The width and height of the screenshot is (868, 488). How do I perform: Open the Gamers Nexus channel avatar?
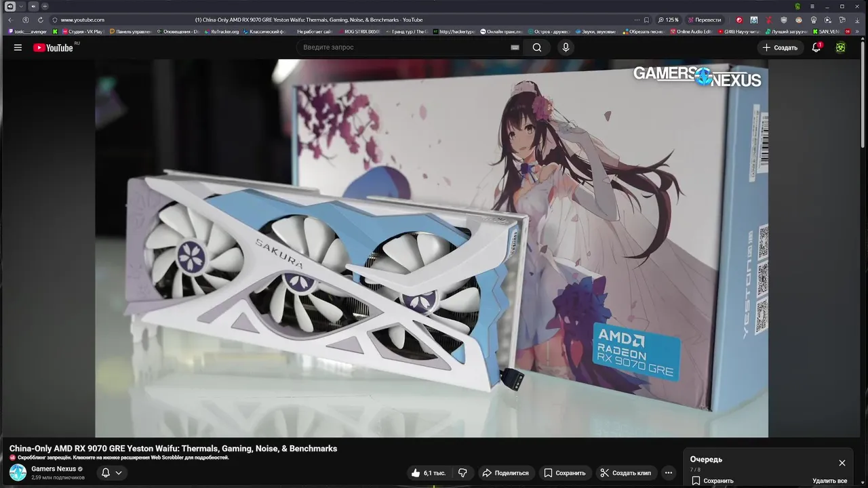(x=18, y=472)
